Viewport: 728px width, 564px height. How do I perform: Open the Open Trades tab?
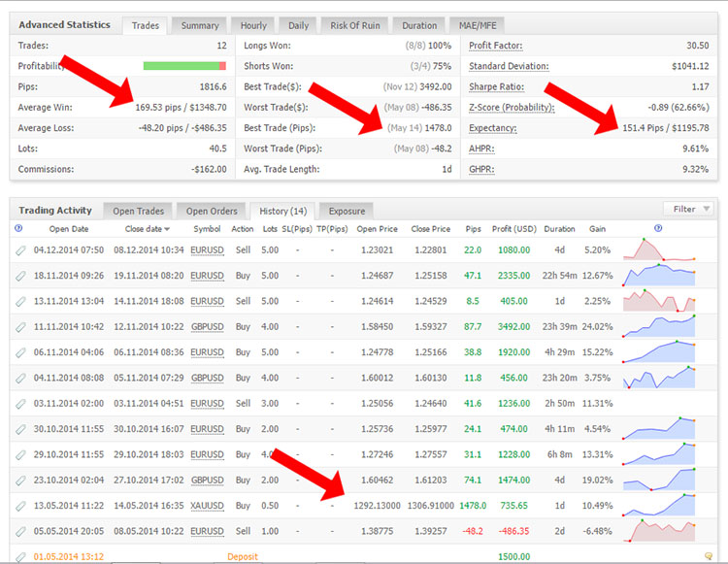pyautogui.click(x=139, y=211)
